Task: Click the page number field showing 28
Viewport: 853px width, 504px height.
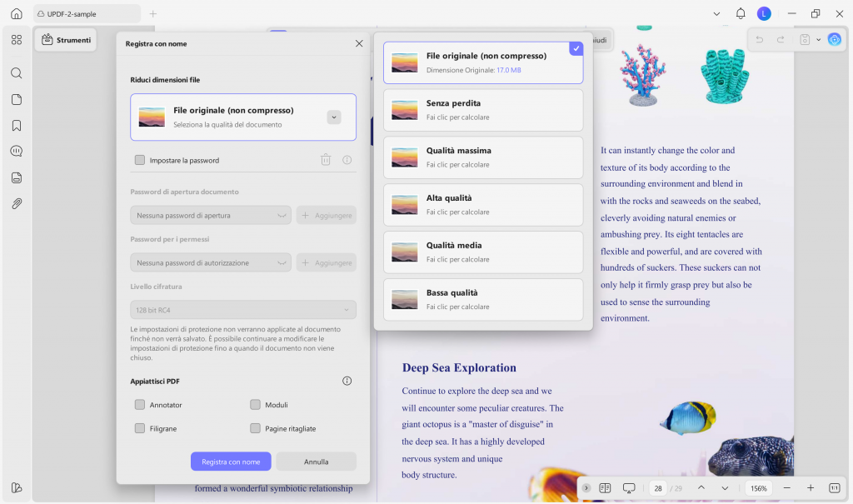Action: [x=658, y=488]
